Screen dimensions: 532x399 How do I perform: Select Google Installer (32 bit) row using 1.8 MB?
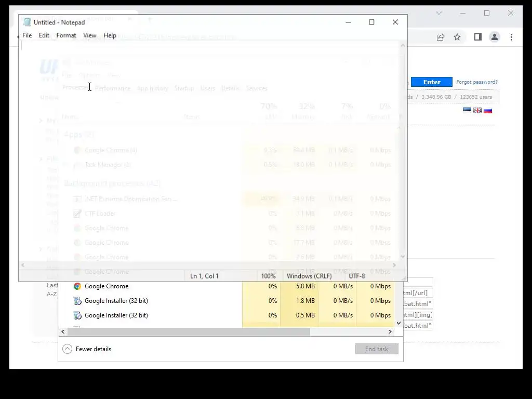tap(227, 301)
